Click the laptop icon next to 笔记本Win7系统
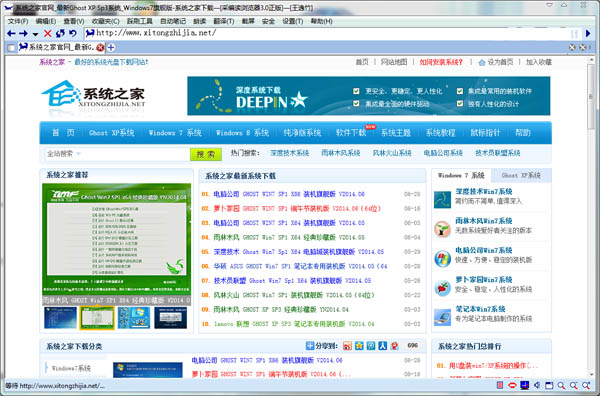 point(442,317)
